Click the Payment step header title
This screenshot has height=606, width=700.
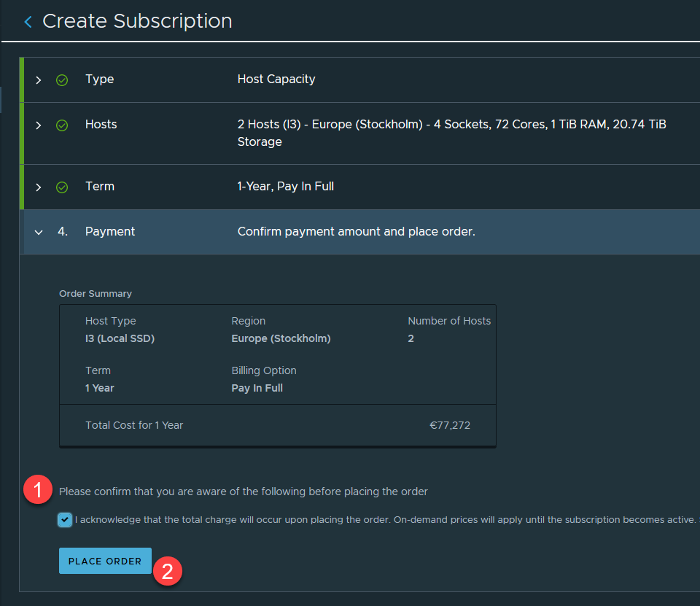(110, 232)
